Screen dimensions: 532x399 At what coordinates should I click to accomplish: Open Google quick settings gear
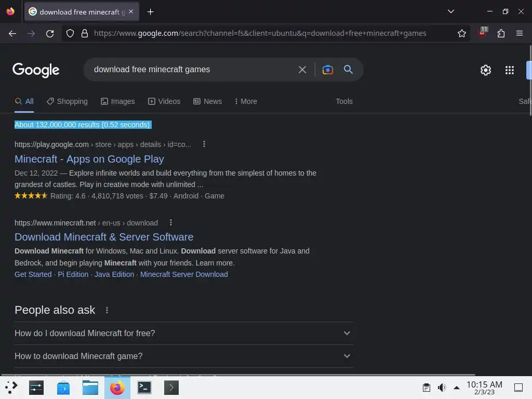click(x=486, y=70)
